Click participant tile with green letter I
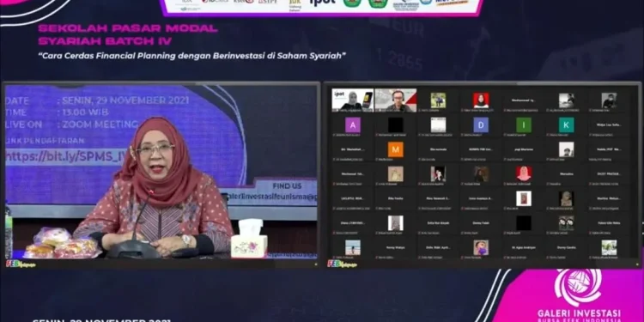Screen dimensions: 644x322 click(x=524, y=125)
